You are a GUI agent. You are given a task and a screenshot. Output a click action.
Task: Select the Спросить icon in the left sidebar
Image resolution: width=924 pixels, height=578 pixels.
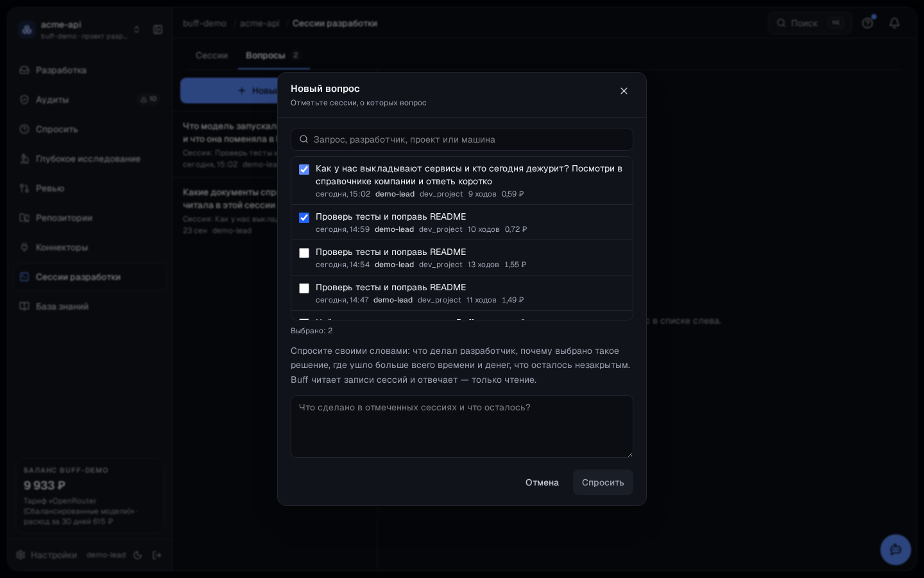click(24, 129)
